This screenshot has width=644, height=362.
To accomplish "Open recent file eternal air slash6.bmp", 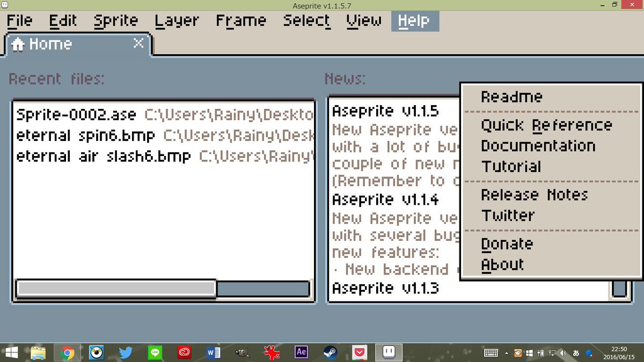I will tap(164, 156).
